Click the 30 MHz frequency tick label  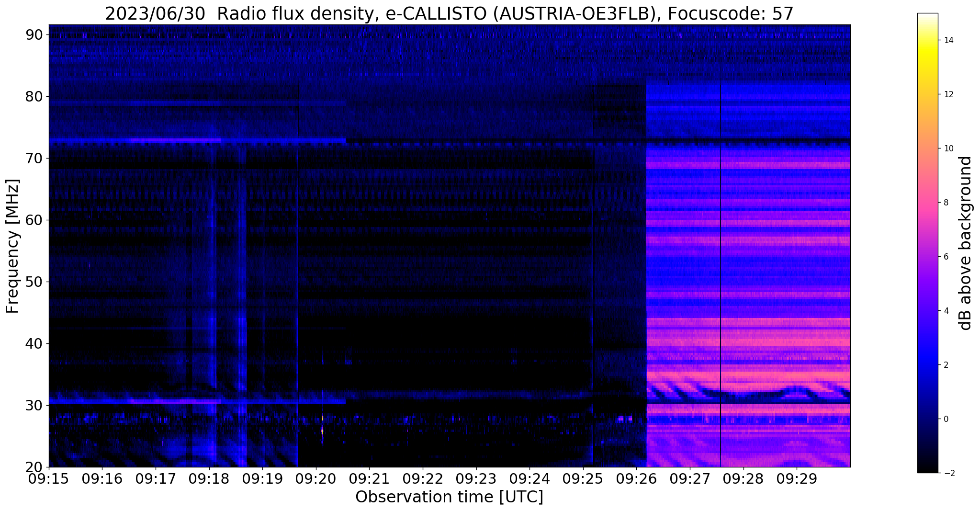coord(35,405)
